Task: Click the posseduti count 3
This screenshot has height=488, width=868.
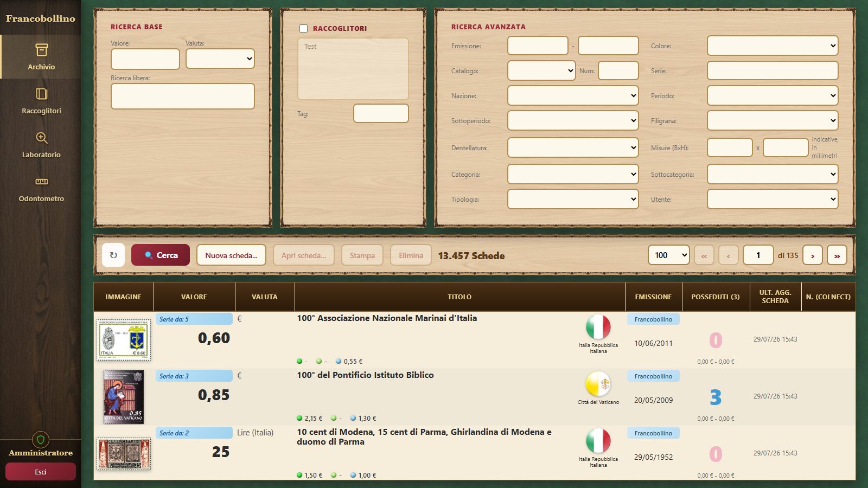Action: [x=716, y=397]
